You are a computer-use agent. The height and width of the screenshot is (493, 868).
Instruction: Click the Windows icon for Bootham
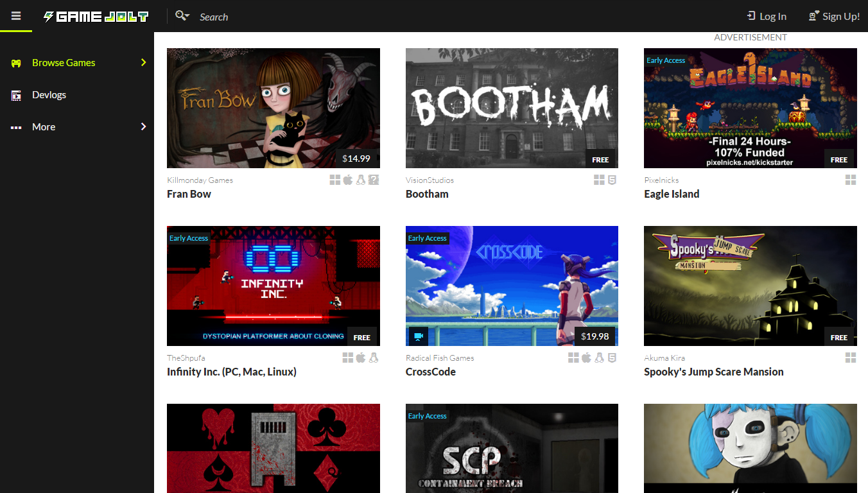[599, 180]
